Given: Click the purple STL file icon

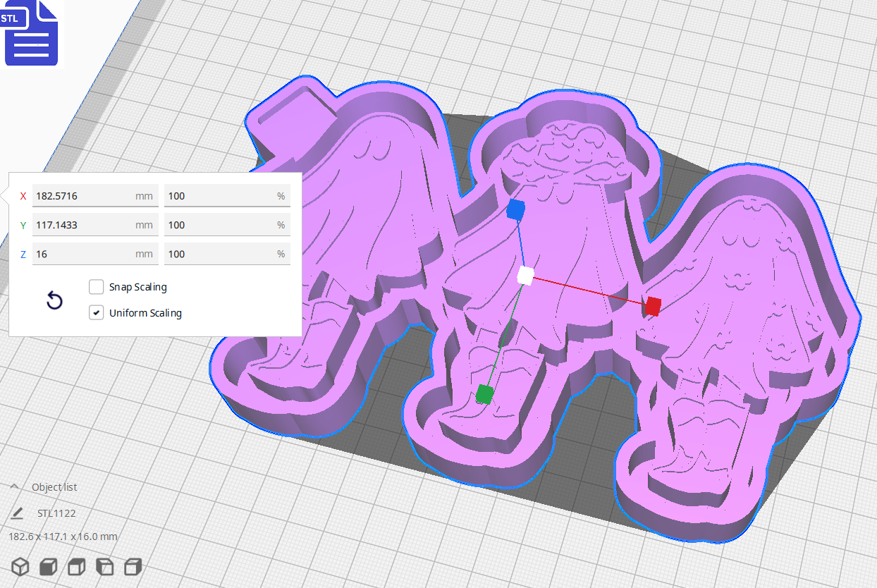Looking at the screenshot, I should (31, 33).
